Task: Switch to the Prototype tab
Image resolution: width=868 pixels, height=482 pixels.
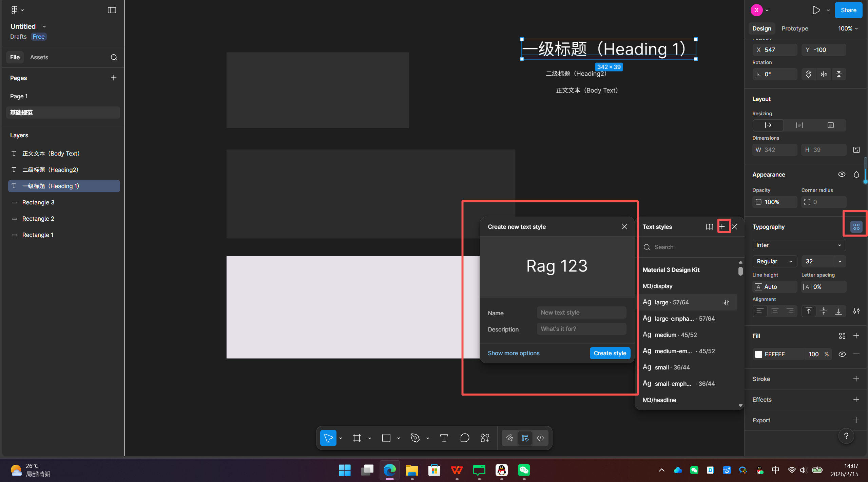Action: pos(794,28)
